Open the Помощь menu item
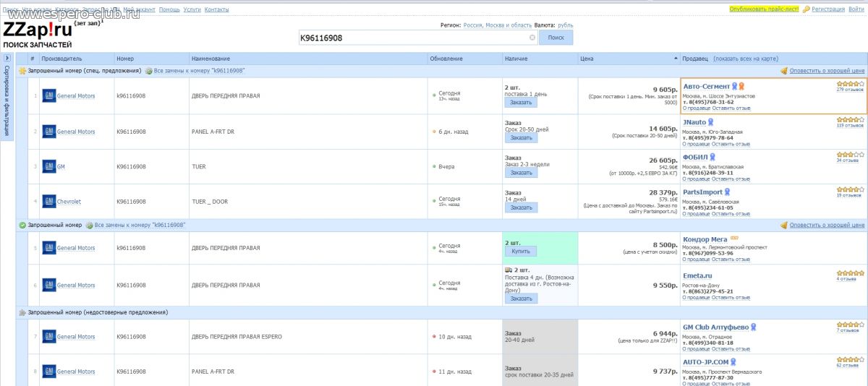 [x=169, y=9]
